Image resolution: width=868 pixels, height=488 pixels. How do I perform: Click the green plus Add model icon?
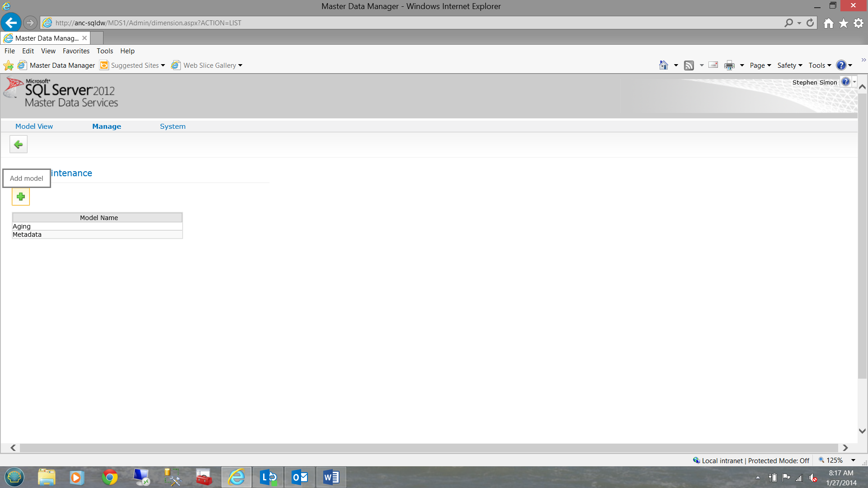tap(20, 197)
